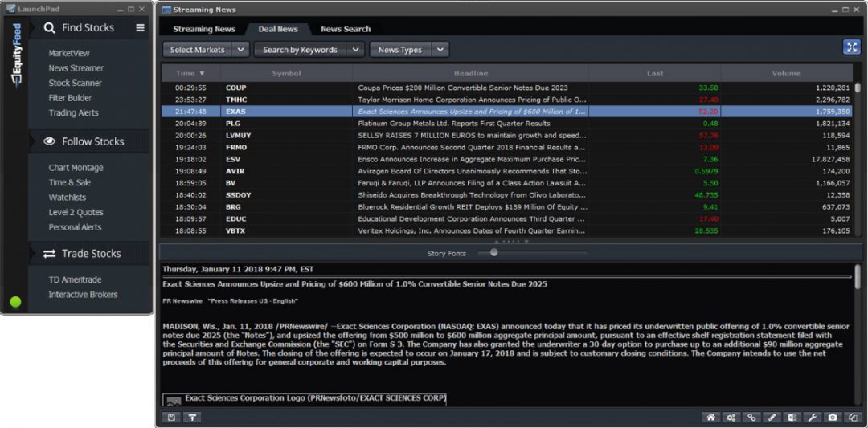Click the save icon in bottom toolbar
The image size is (868, 428).
pos(170,418)
